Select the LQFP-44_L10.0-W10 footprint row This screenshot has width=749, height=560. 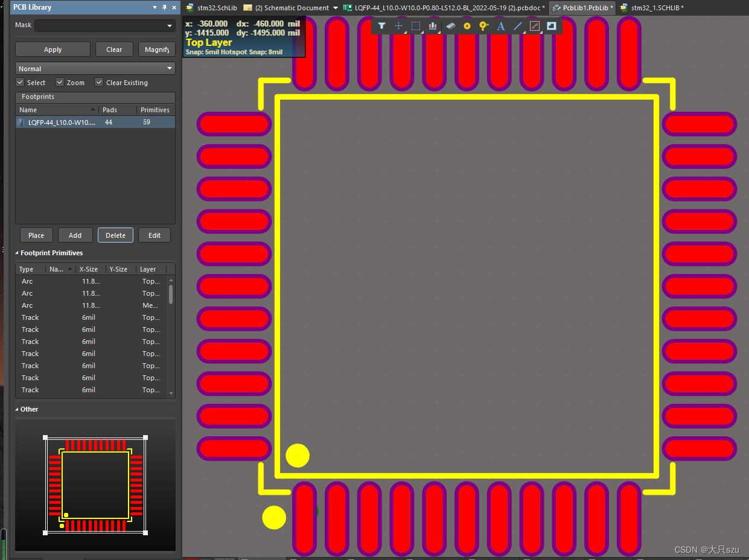click(x=95, y=122)
